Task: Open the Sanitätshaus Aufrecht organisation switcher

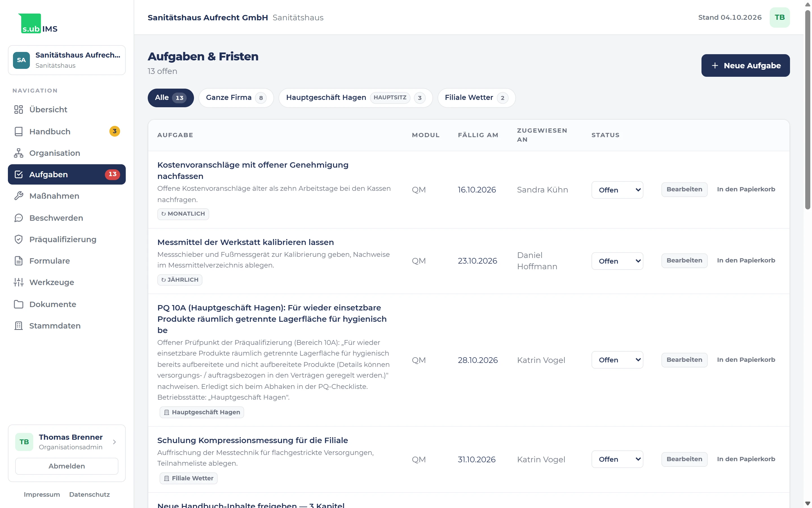Action: click(x=67, y=60)
